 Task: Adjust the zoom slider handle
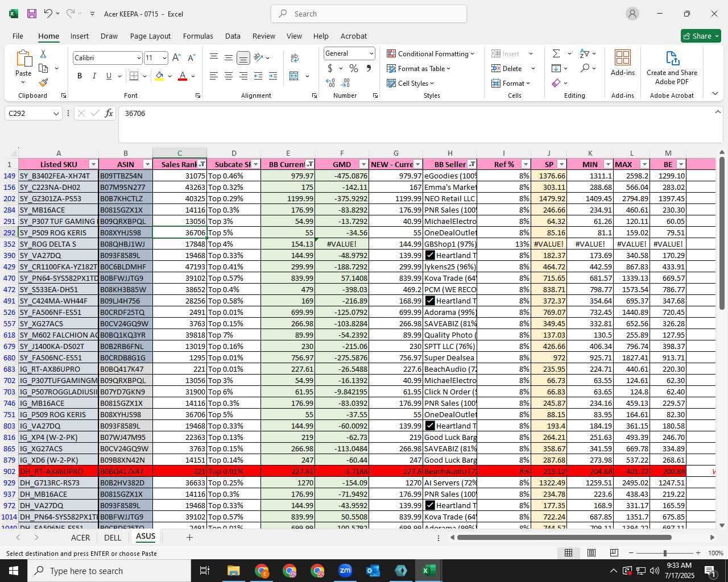tap(665, 553)
